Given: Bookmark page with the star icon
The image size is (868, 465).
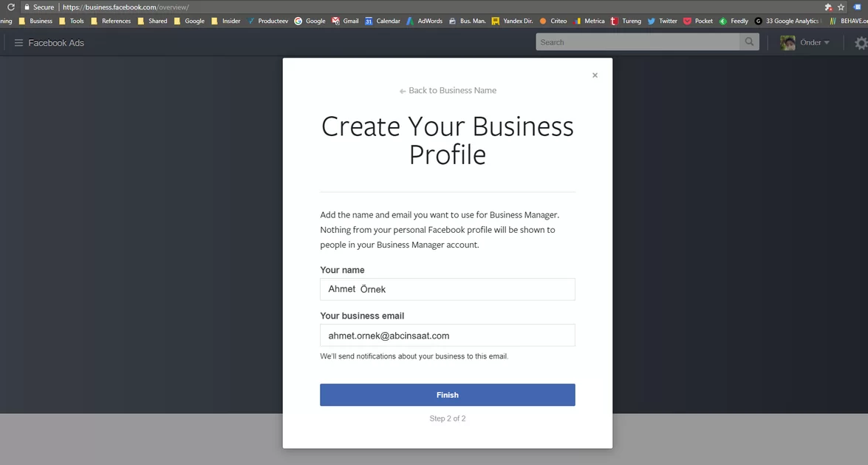Looking at the screenshot, I should click(841, 7).
